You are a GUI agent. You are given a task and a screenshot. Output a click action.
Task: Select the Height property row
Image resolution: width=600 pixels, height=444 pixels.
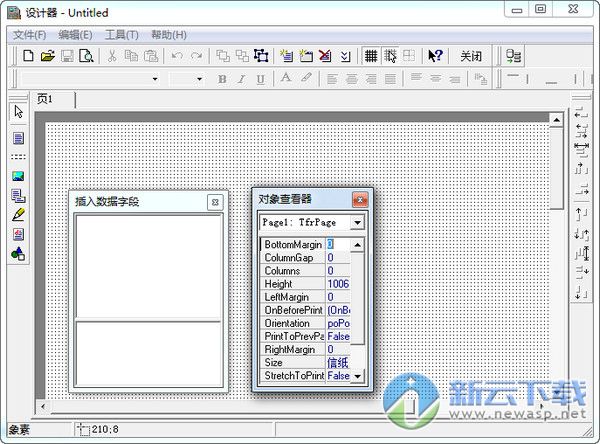coord(305,284)
